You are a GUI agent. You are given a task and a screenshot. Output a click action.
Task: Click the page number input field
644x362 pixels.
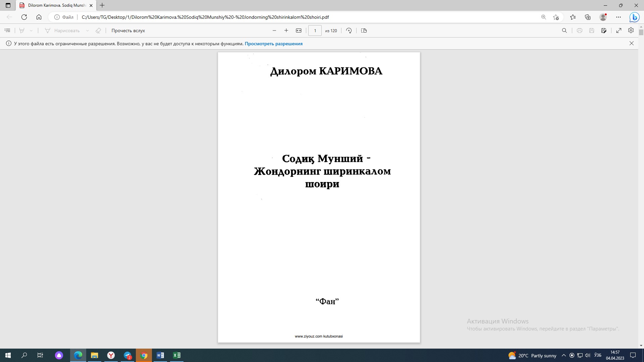click(x=315, y=31)
